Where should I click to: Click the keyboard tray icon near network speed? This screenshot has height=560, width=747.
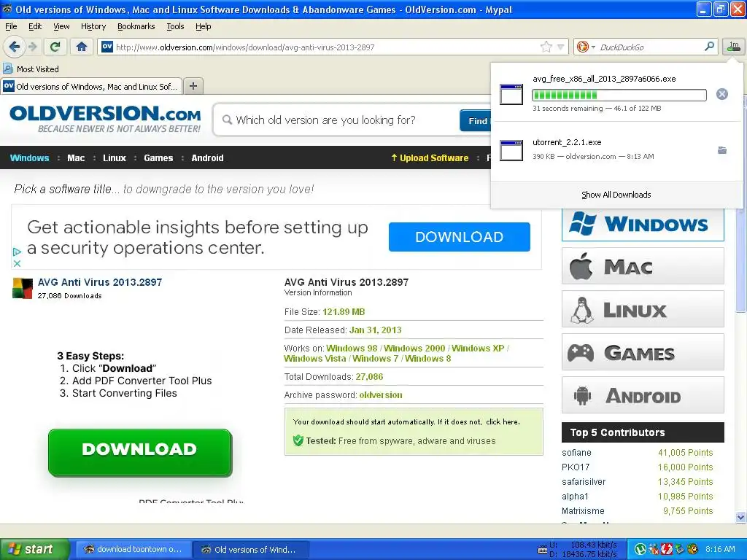pyautogui.click(x=542, y=550)
